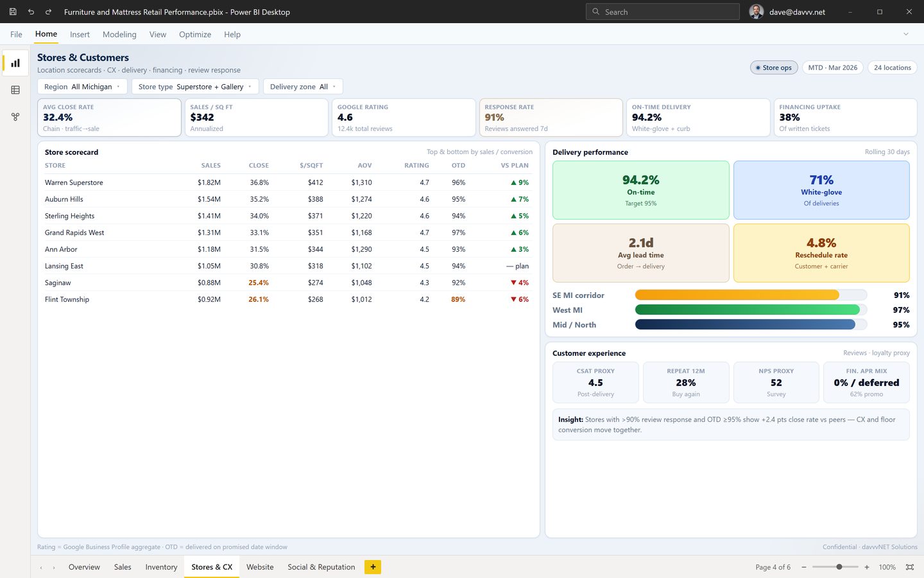
Task: Click Flint Township's 89% OTD value
Action: [458, 299]
